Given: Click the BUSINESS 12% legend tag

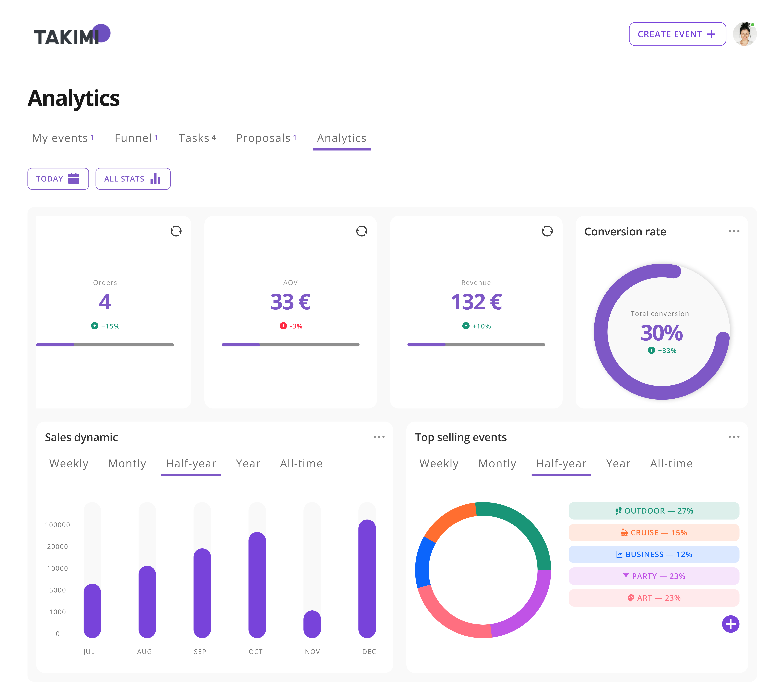Looking at the screenshot, I should click(654, 554).
